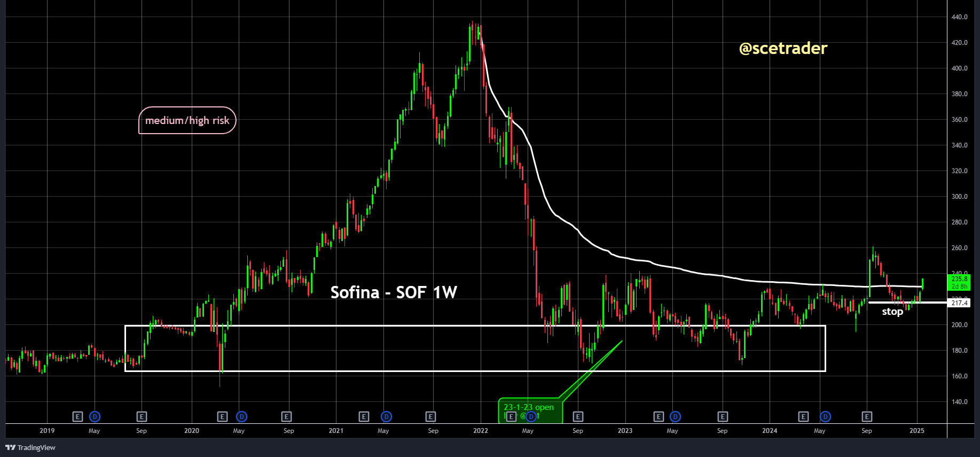Click the 300.0 price axis label
This screenshot has width=980, height=457.
point(959,197)
